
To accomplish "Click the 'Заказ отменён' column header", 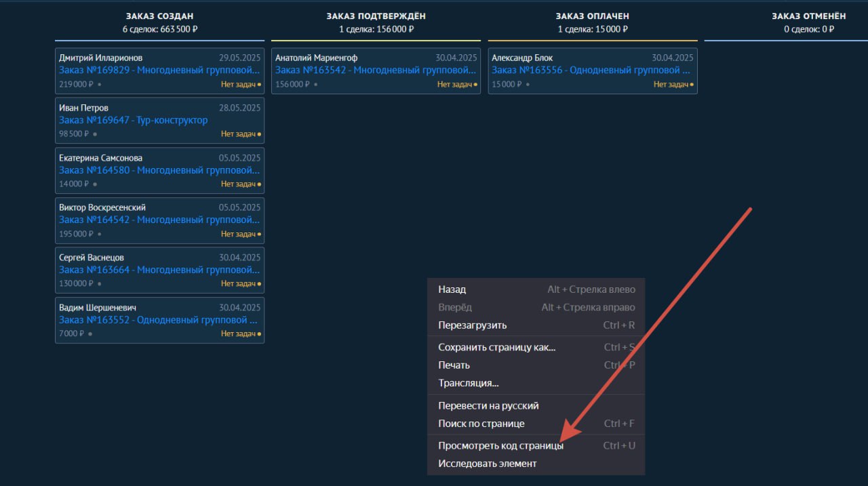I will 809,16.
